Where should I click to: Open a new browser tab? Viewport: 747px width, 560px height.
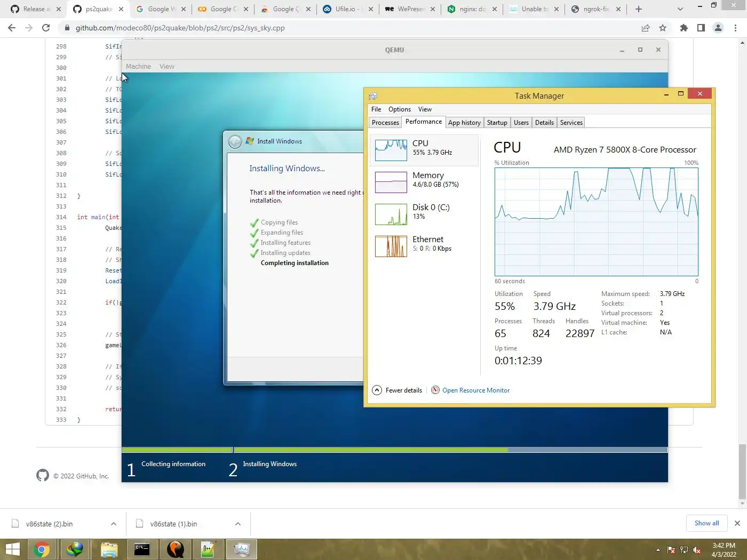(x=639, y=9)
